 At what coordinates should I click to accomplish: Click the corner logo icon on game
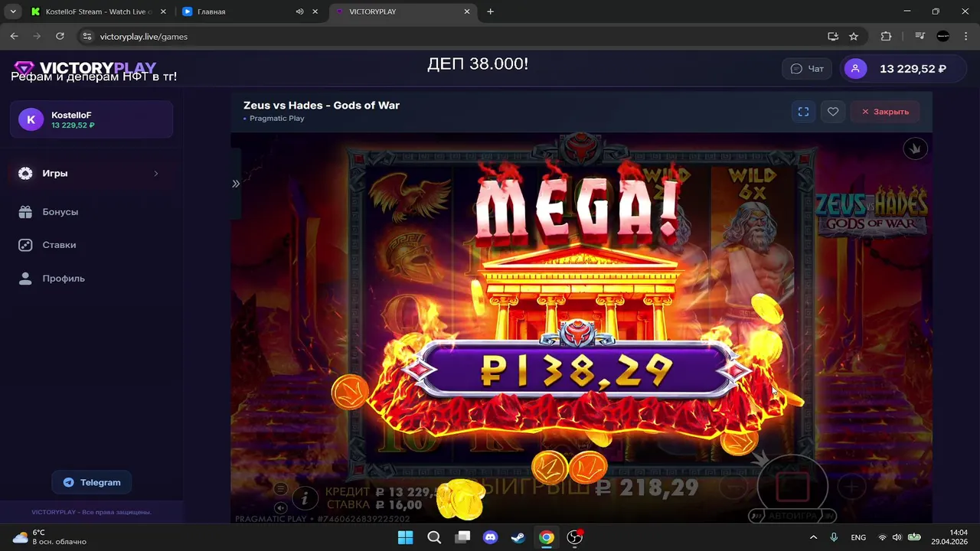tap(915, 148)
